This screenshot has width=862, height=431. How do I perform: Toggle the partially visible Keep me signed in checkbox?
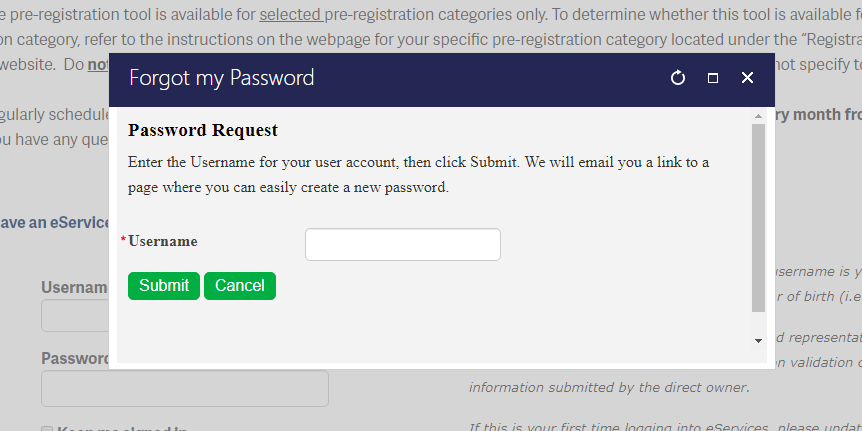(x=47, y=429)
